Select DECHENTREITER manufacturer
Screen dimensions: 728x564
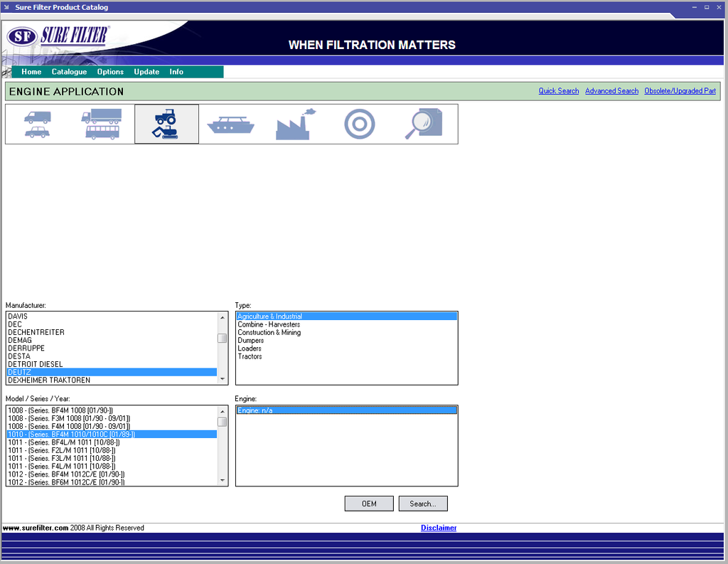tap(112, 332)
